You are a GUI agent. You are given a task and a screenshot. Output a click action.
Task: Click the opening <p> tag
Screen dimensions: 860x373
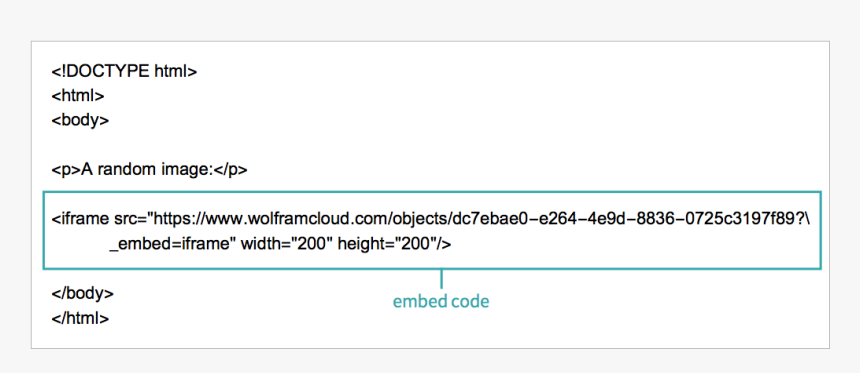66,171
